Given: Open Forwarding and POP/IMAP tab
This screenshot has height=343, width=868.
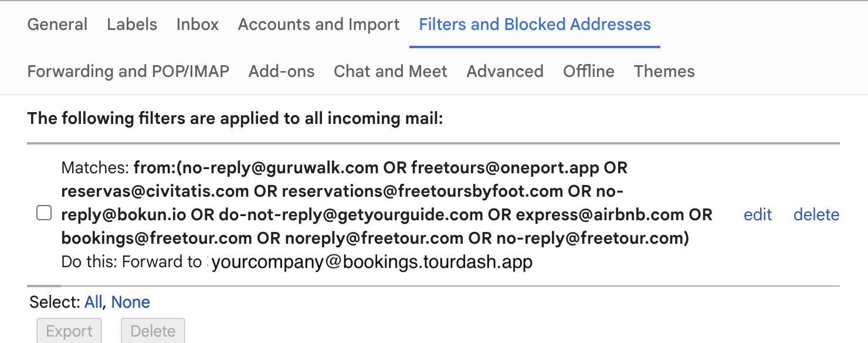Looking at the screenshot, I should 128,72.
